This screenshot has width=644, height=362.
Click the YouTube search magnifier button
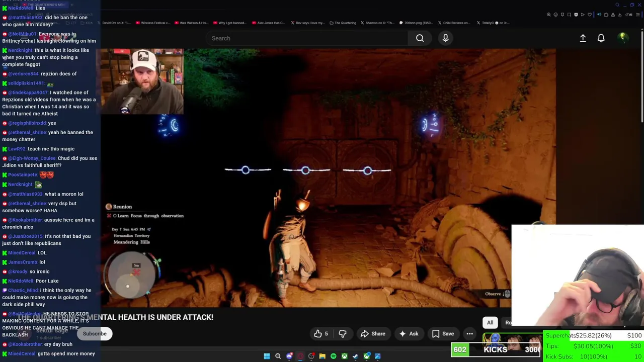pyautogui.click(x=420, y=38)
